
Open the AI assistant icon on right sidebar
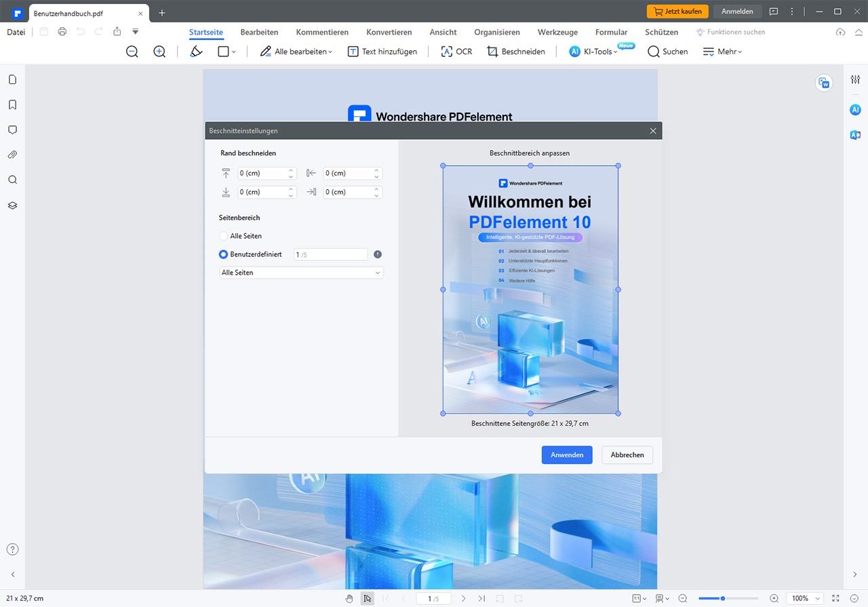tap(855, 110)
